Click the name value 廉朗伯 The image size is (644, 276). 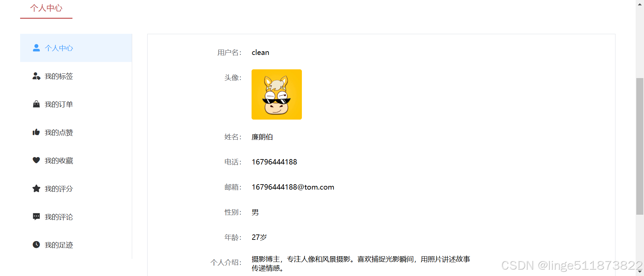tap(262, 137)
